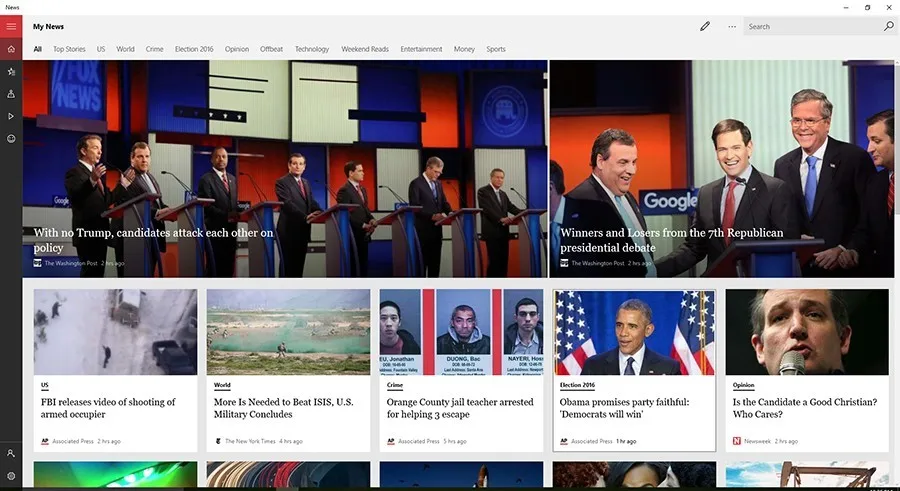Viewport: 900px width, 491px height.
Task: Go to the Home sidebar icon
Action: [11, 49]
